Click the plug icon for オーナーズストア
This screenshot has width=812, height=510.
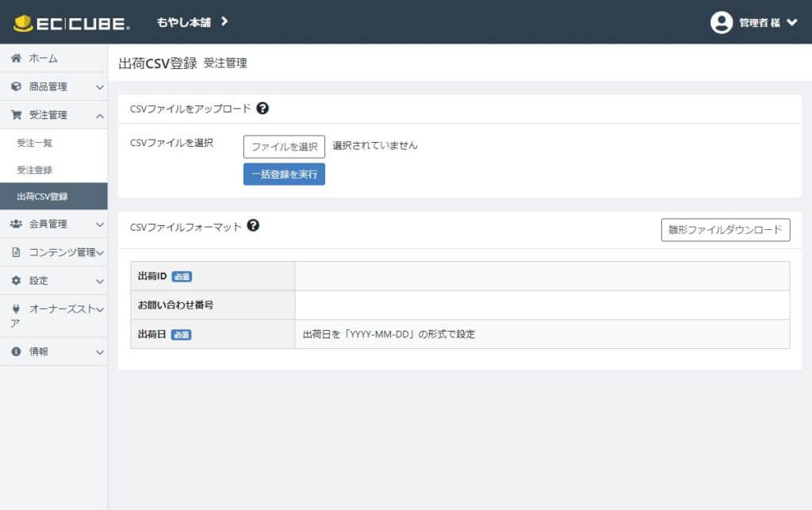[16, 309]
